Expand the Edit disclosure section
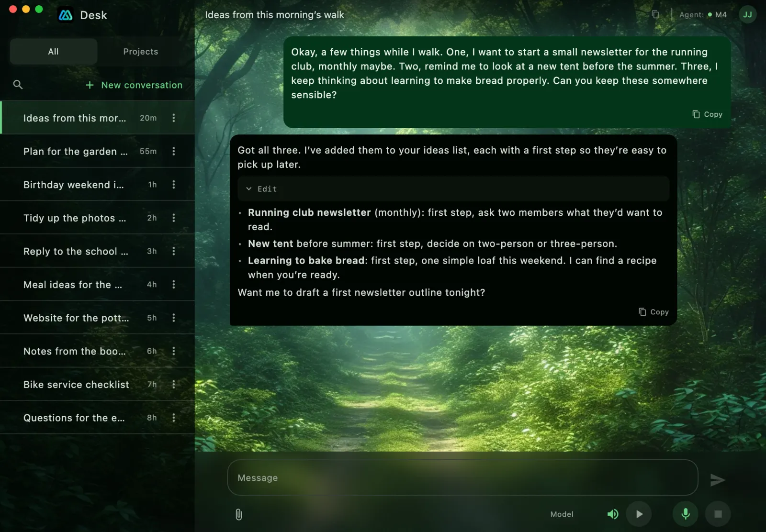The height and width of the screenshot is (532, 766). click(453, 189)
